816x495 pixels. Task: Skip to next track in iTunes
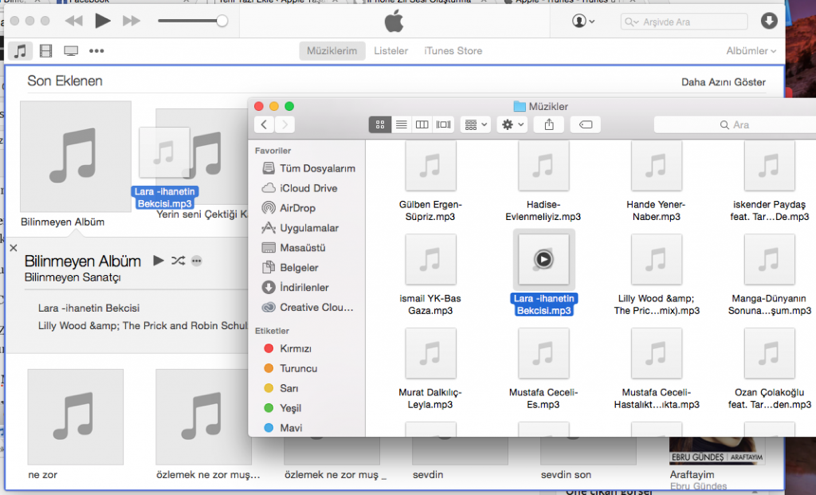pyautogui.click(x=131, y=21)
